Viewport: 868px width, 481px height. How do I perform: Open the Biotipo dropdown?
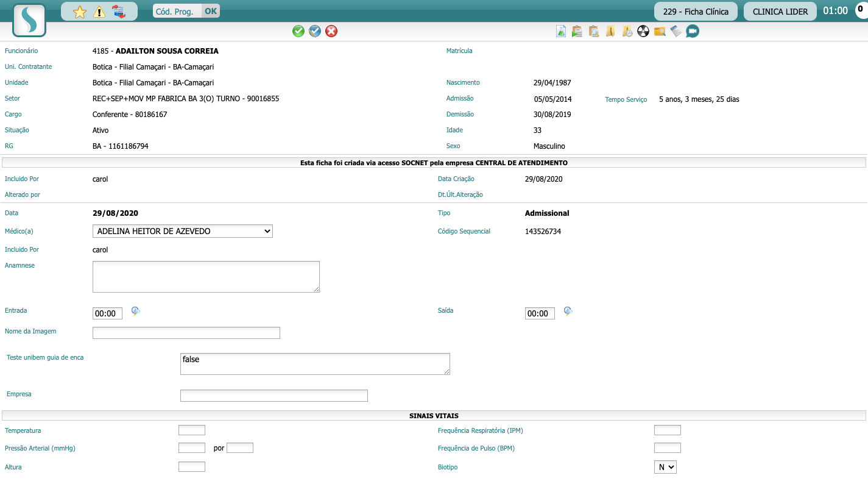pos(665,467)
